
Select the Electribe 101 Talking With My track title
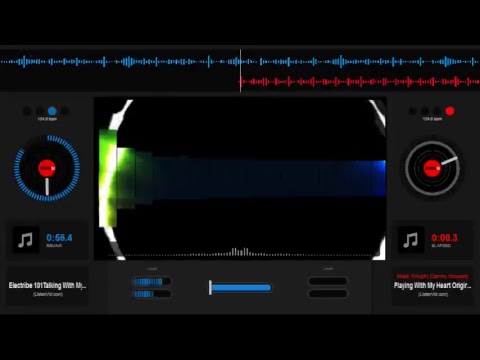coord(47,285)
